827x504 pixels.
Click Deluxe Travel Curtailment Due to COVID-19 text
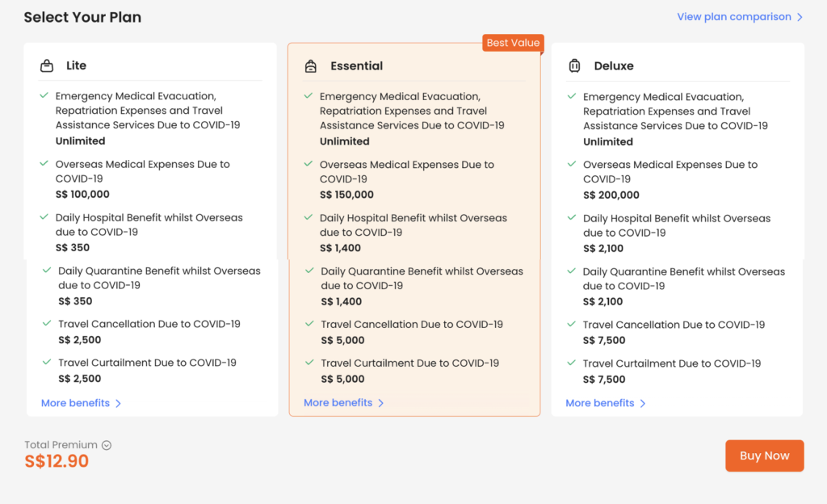(x=671, y=363)
